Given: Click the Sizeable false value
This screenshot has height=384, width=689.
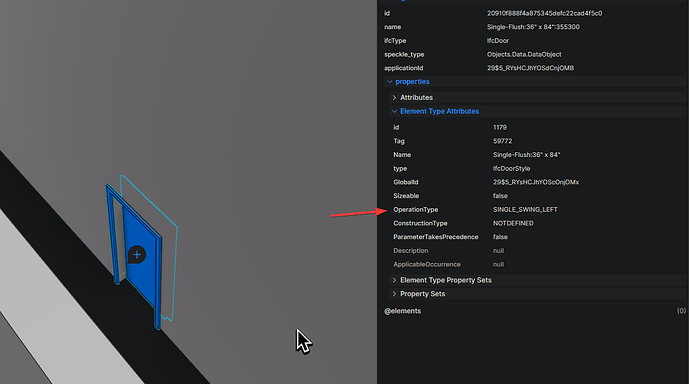Looking at the screenshot, I should coord(500,196).
